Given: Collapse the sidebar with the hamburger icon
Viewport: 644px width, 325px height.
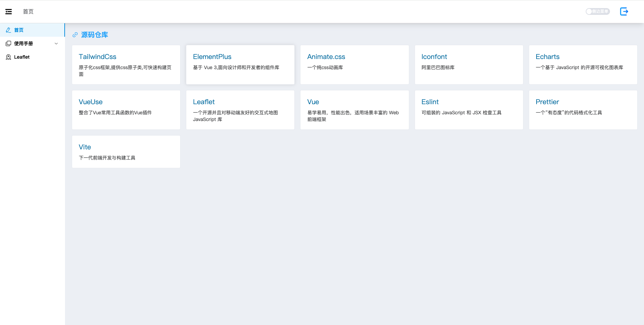Looking at the screenshot, I should [x=9, y=11].
